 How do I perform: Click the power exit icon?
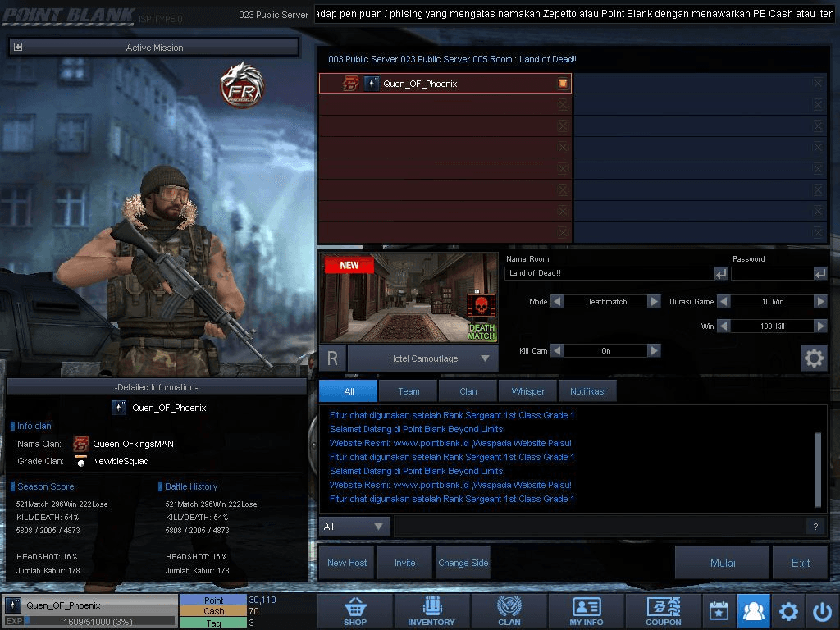(x=822, y=610)
